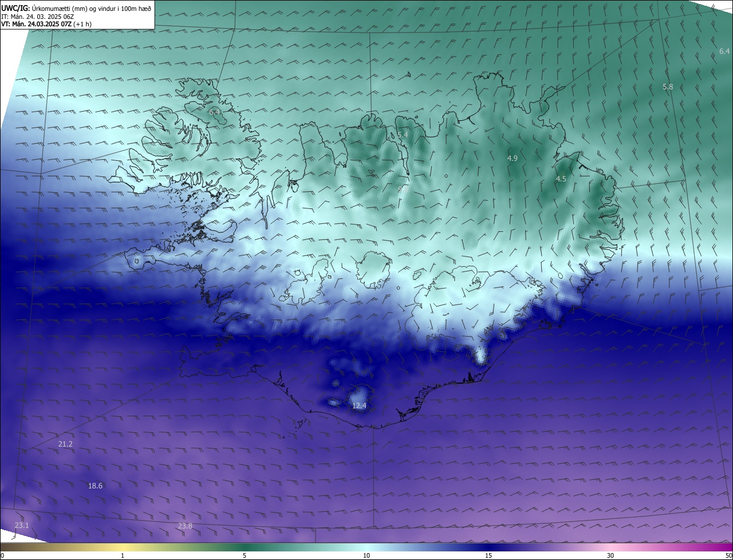Click the 6.4 value over the Westfjords peninsula
The image size is (733, 560).
tap(215, 112)
